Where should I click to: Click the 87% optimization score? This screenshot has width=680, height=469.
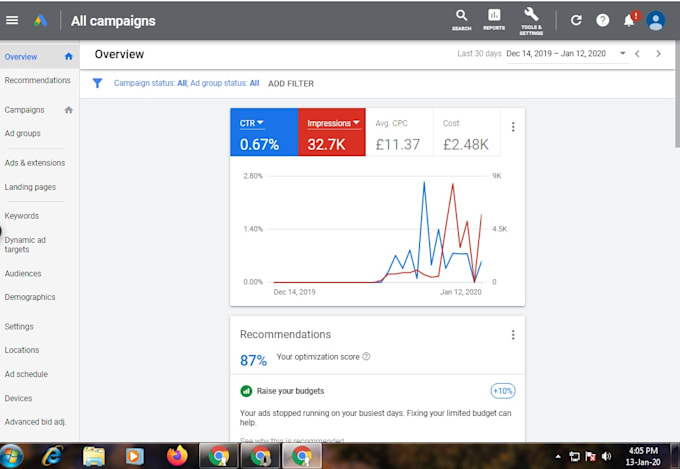tap(253, 360)
